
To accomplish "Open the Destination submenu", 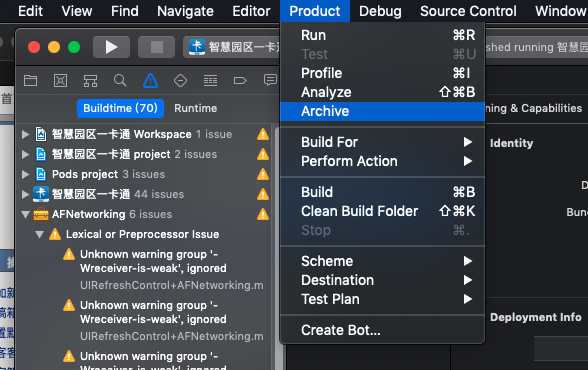I will point(382,280).
